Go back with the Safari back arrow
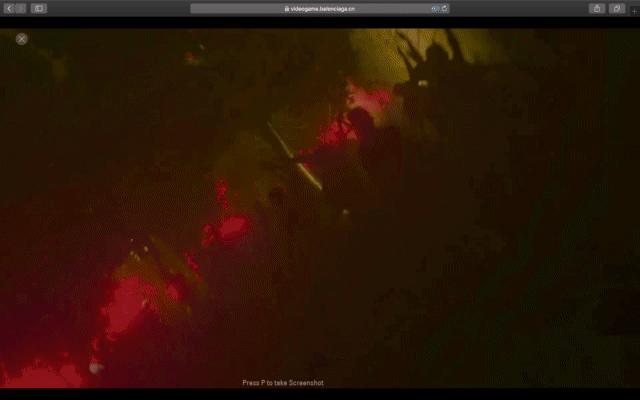 tap(9, 8)
